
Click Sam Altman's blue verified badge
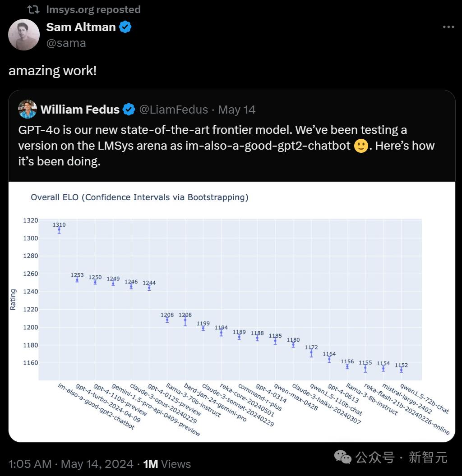pos(125,27)
